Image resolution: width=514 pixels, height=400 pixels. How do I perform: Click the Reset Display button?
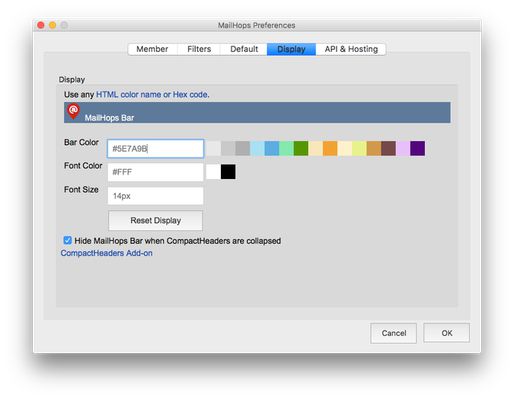point(155,220)
